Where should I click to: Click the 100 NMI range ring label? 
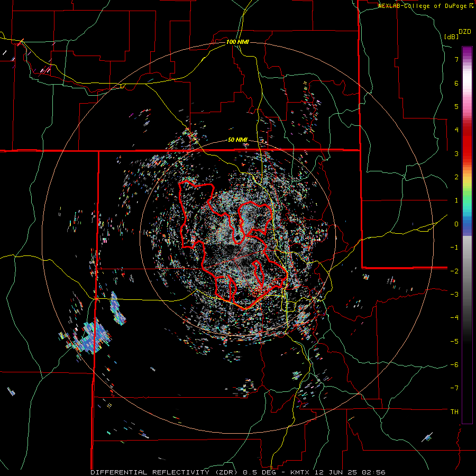[x=237, y=42]
